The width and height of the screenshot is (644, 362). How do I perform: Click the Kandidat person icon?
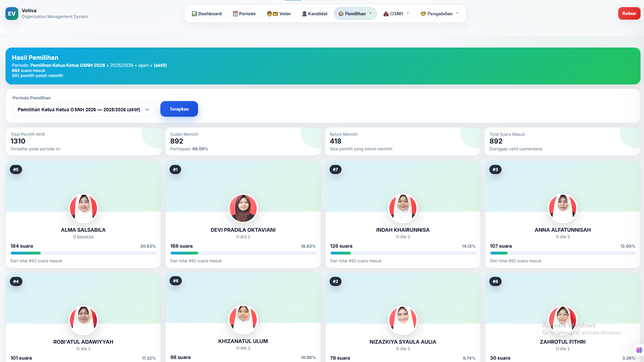(305, 14)
